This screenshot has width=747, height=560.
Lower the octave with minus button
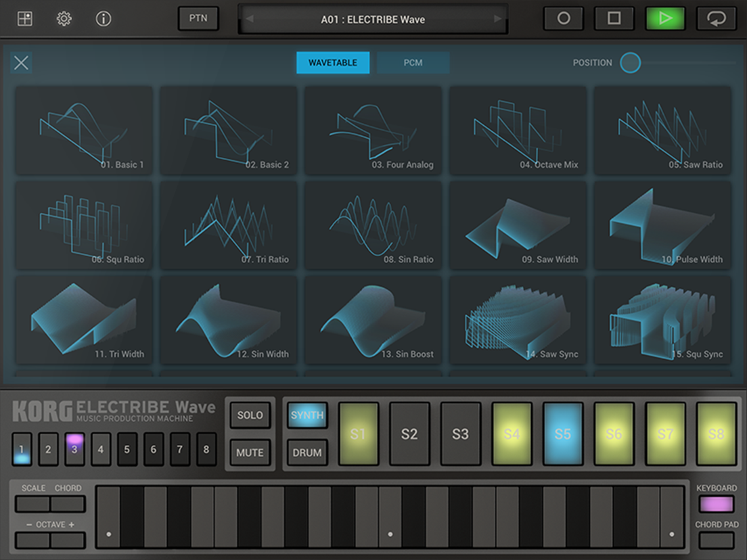click(33, 540)
